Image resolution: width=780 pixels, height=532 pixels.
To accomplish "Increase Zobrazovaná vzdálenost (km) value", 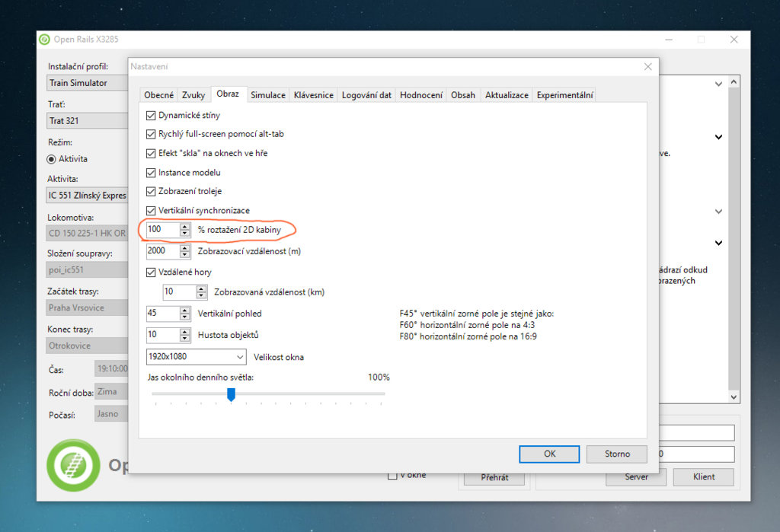I will coord(201,288).
